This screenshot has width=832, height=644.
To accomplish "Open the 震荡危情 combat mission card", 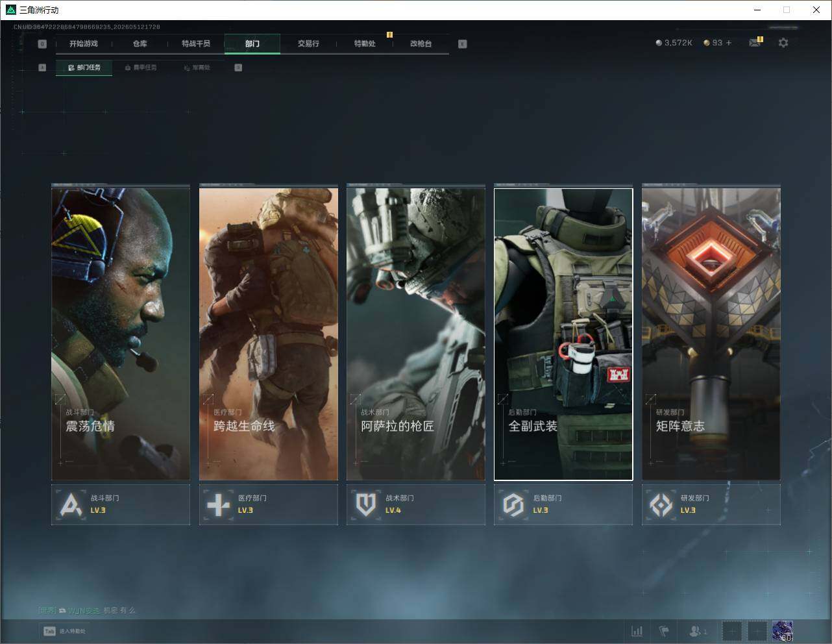I will tap(121, 334).
